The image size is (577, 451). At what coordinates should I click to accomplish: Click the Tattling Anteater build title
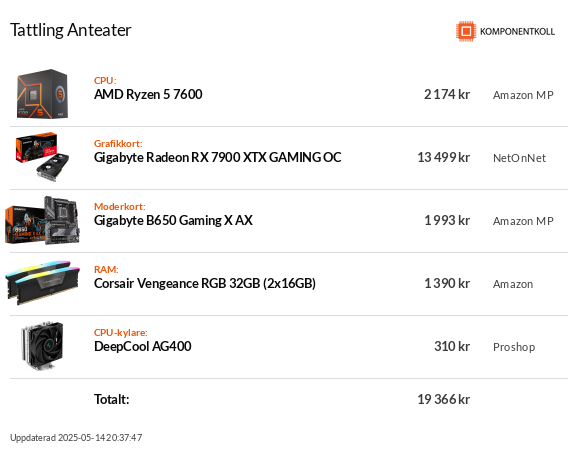[x=70, y=30]
